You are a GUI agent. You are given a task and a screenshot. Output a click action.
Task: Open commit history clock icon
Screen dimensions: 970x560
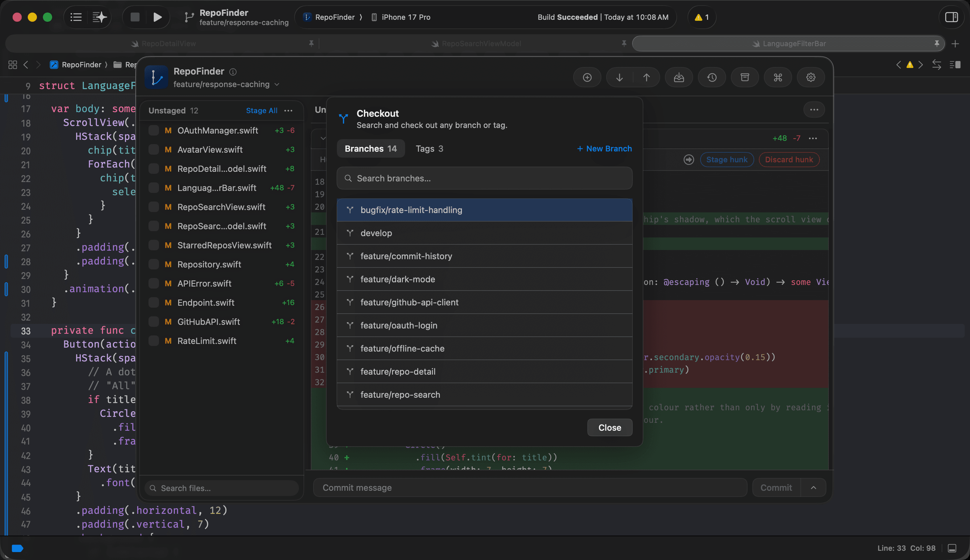(x=712, y=77)
